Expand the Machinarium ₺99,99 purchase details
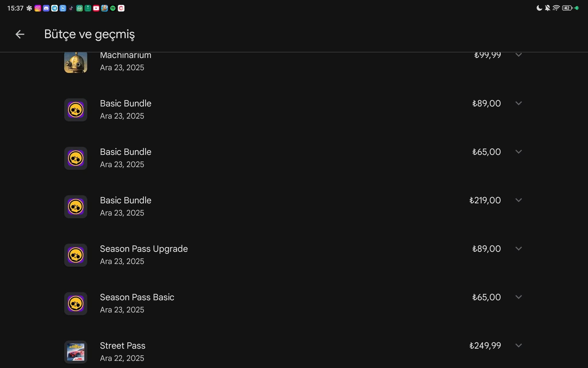Viewport: 588px width, 368px height. (519, 55)
